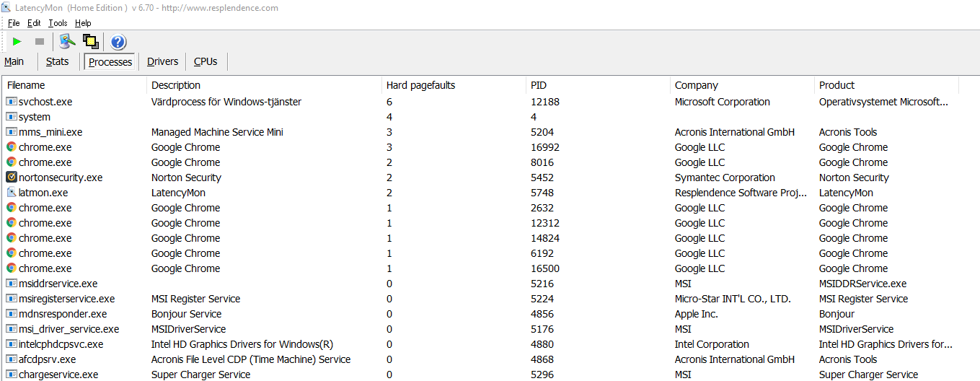
Task: Switch to the CPUs tab
Action: pos(206,62)
